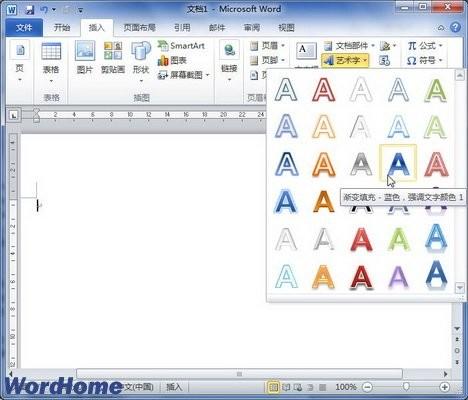Toggle print layout view in status bar
Image resolution: width=468 pixels, height=400 pixels.
pos(273,387)
